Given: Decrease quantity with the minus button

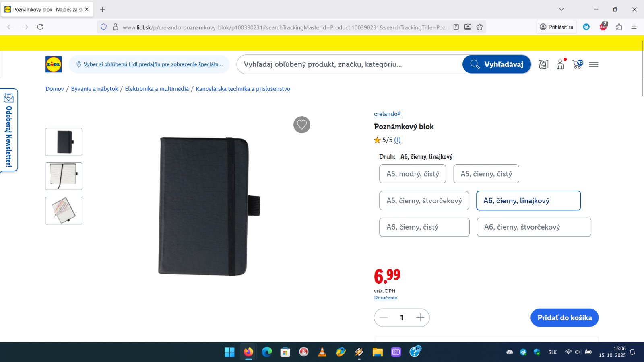Looking at the screenshot, I should [384, 318].
